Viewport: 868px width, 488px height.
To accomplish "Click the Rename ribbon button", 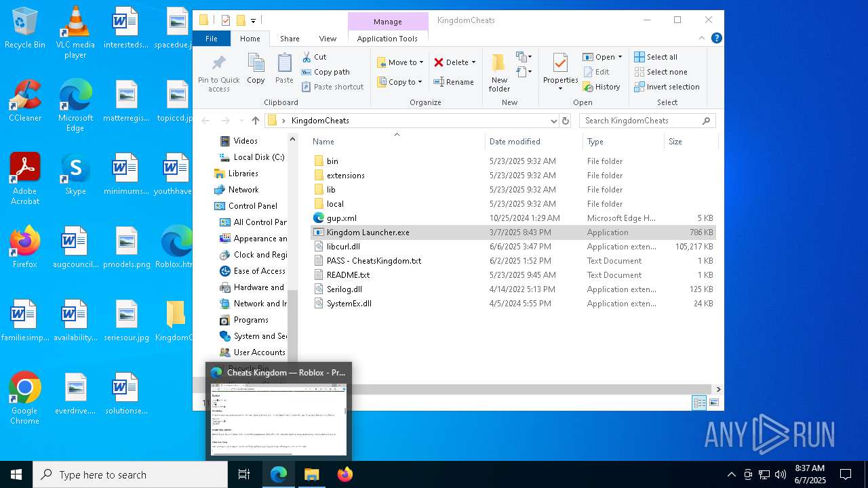I will click(x=454, y=82).
